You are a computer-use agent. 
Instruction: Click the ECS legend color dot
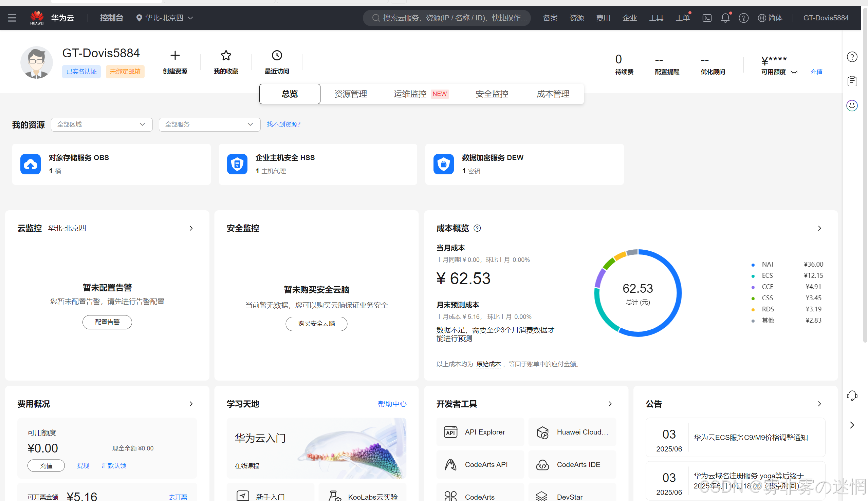(753, 276)
